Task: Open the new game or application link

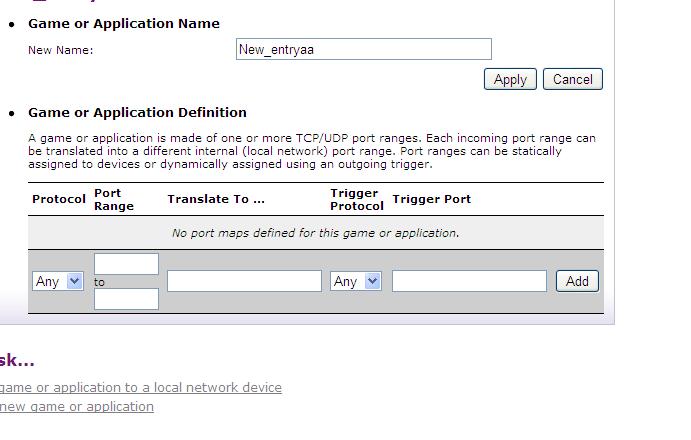Action: point(77,406)
